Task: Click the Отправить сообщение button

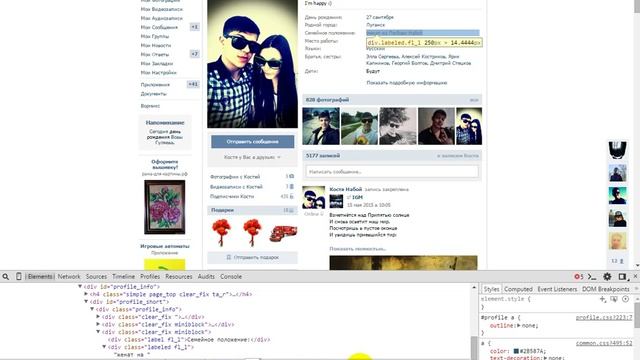Action: pos(253,142)
